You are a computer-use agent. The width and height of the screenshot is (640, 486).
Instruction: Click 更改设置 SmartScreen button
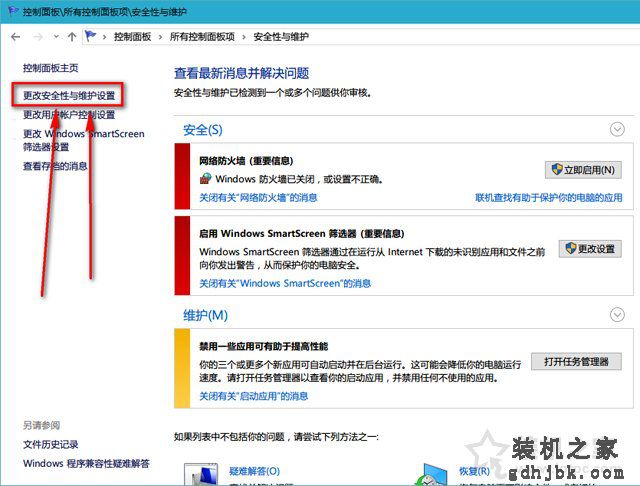[x=590, y=249]
